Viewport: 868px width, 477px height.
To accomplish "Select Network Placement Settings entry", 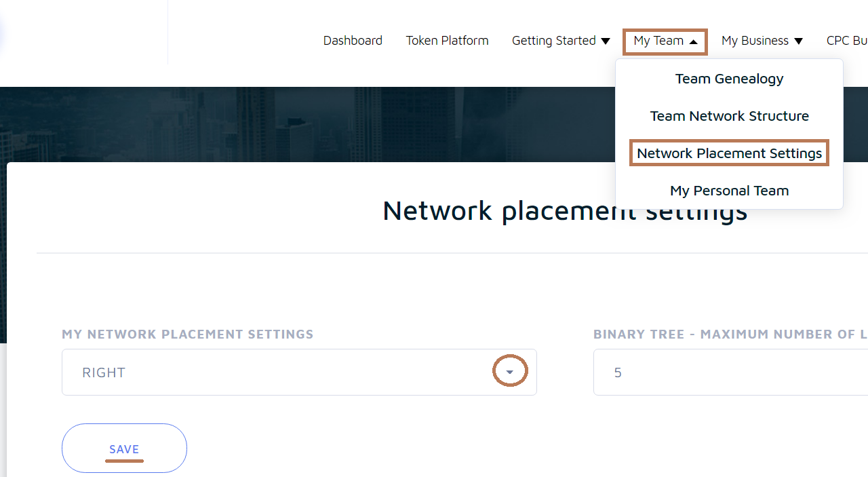I will 729,153.
